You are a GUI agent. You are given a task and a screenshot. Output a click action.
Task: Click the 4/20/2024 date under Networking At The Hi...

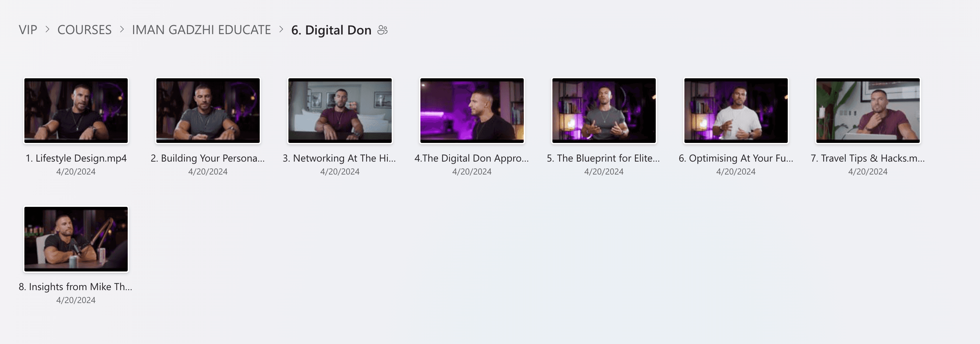[340, 171]
